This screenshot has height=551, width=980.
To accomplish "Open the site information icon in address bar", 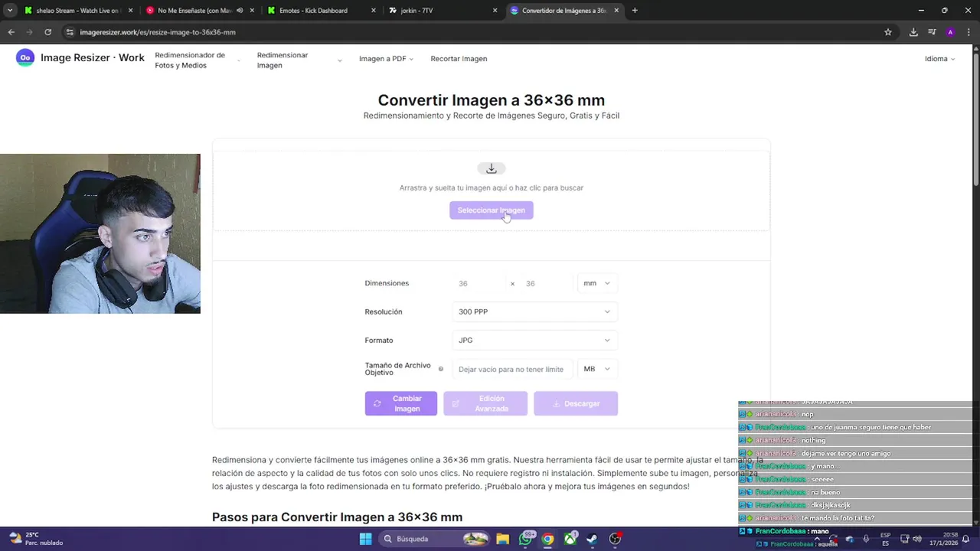I will pyautogui.click(x=70, y=32).
